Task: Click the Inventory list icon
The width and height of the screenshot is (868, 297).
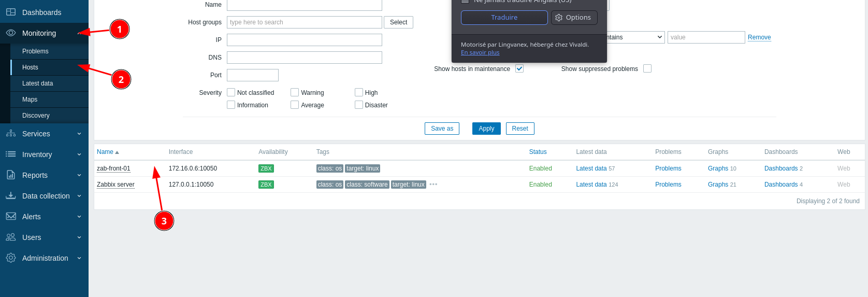Action: click(x=11, y=154)
